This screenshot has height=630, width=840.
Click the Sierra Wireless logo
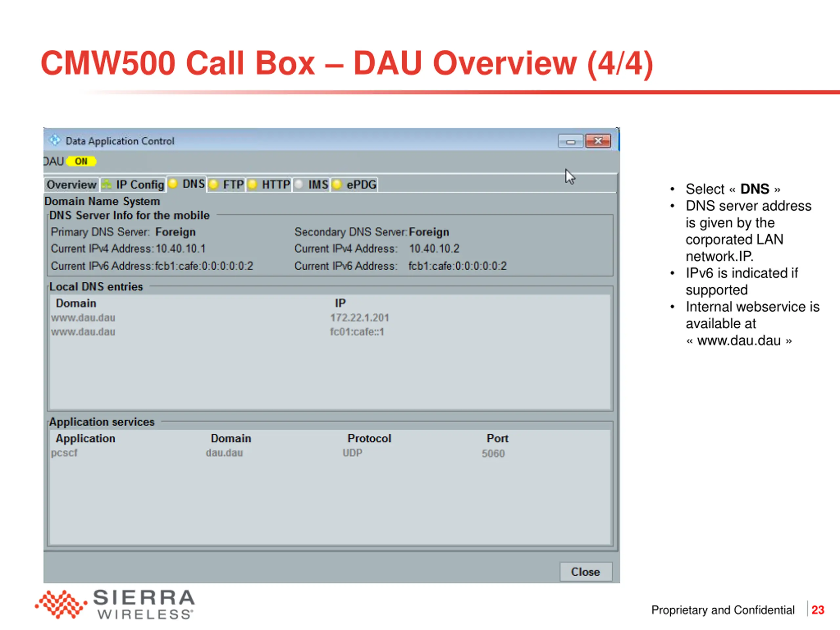click(x=115, y=604)
